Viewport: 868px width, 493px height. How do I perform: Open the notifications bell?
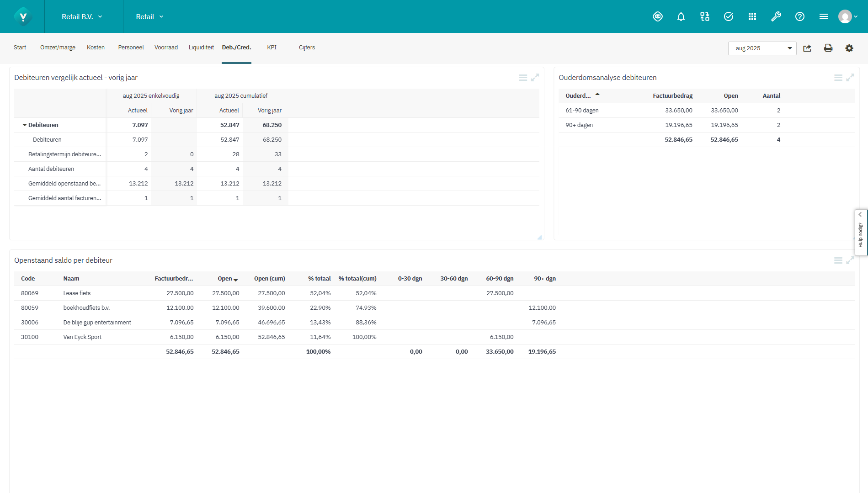click(x=681, y=16)
